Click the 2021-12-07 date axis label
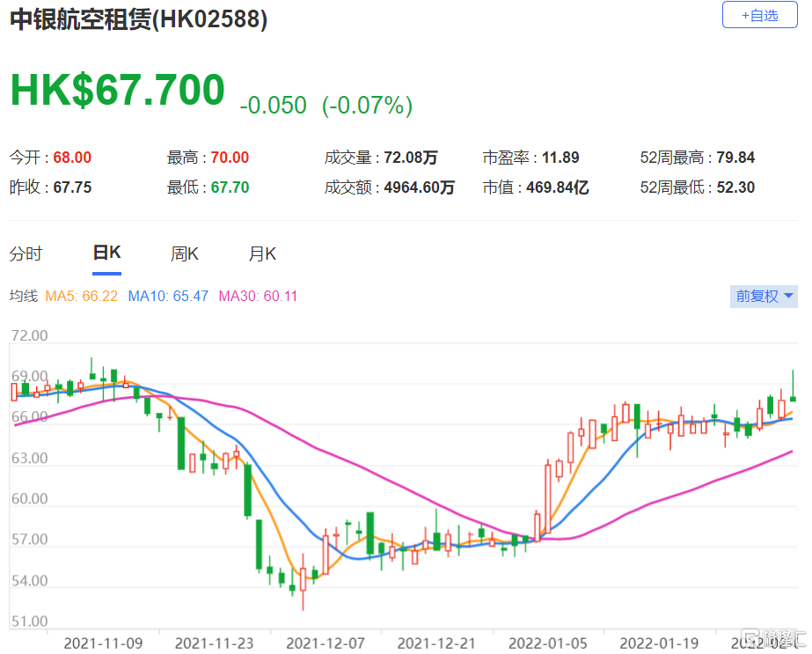Viewport: 812px width, 654px height. click(x=325, y=643)
